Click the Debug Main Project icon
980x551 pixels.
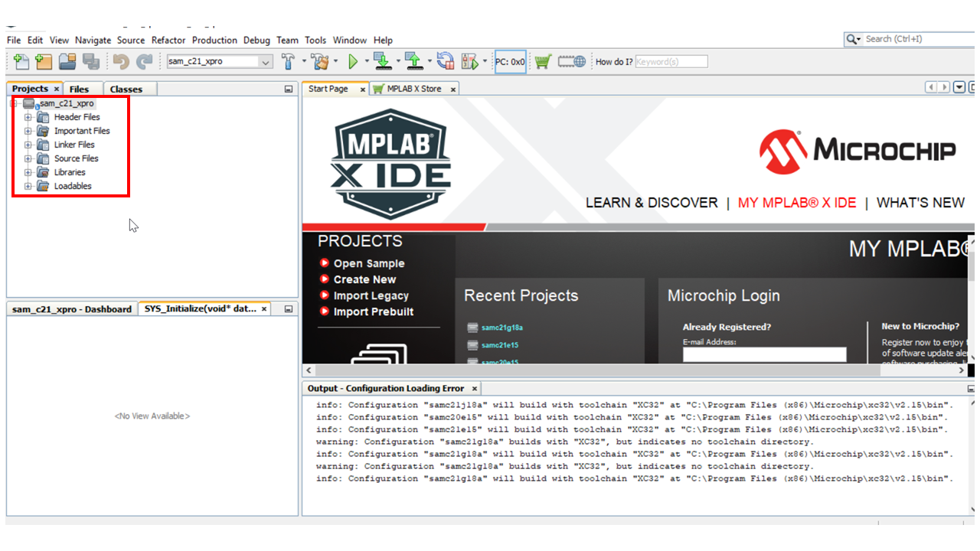pos(469,62)
